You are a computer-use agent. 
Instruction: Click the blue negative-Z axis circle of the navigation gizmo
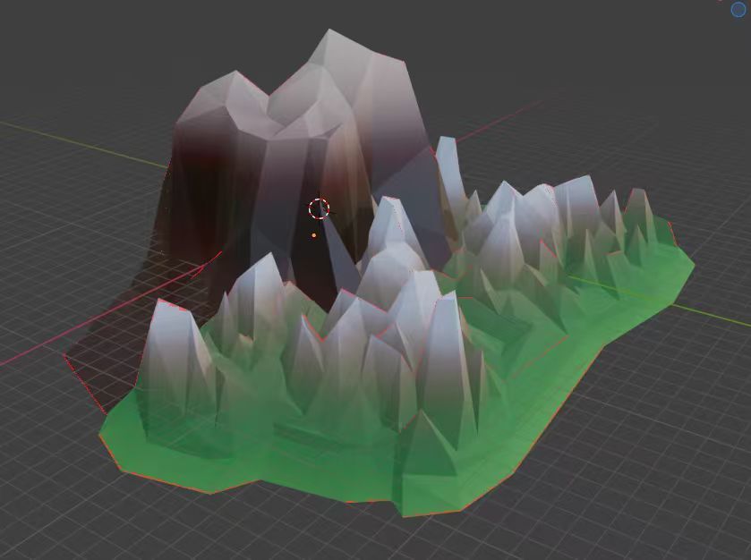pyautogui.click(x=739, y=10)
